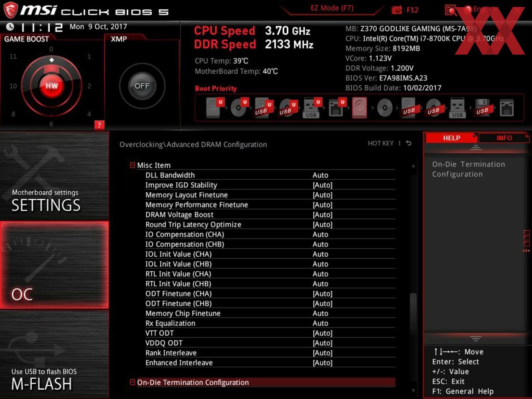Open Rank Interleave [Auto] dropdown
The image size is (532, 399).
[x=322, y=352]
